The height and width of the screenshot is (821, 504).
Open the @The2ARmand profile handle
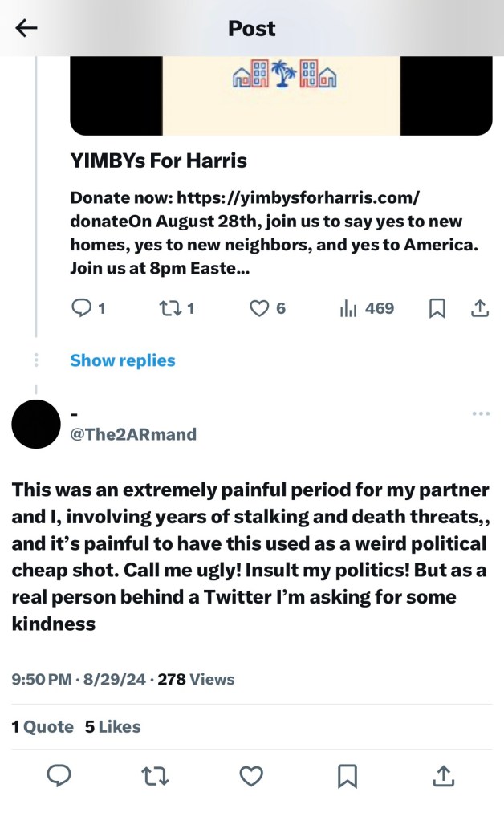[133, 434]
